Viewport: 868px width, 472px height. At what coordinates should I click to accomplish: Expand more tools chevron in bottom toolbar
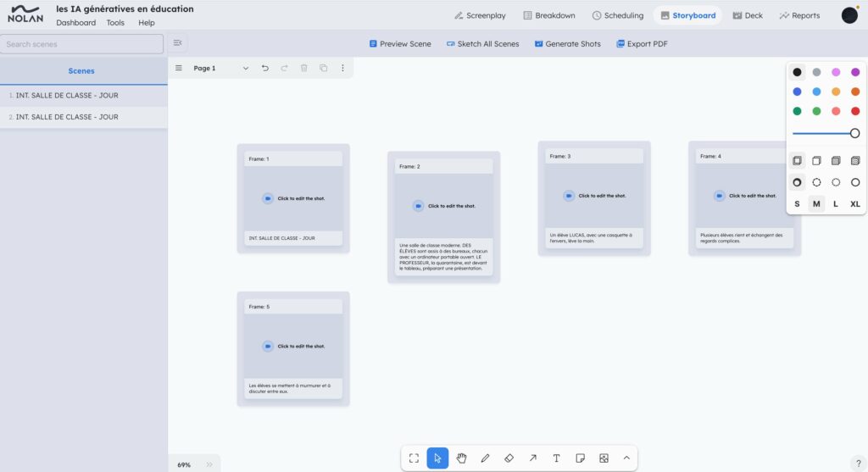point(626,458)
